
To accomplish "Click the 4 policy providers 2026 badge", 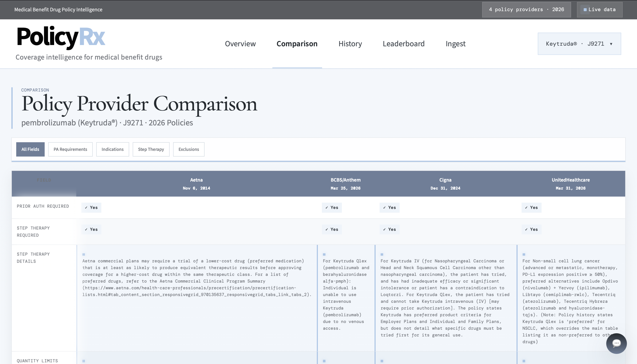I will coord(526,9).
